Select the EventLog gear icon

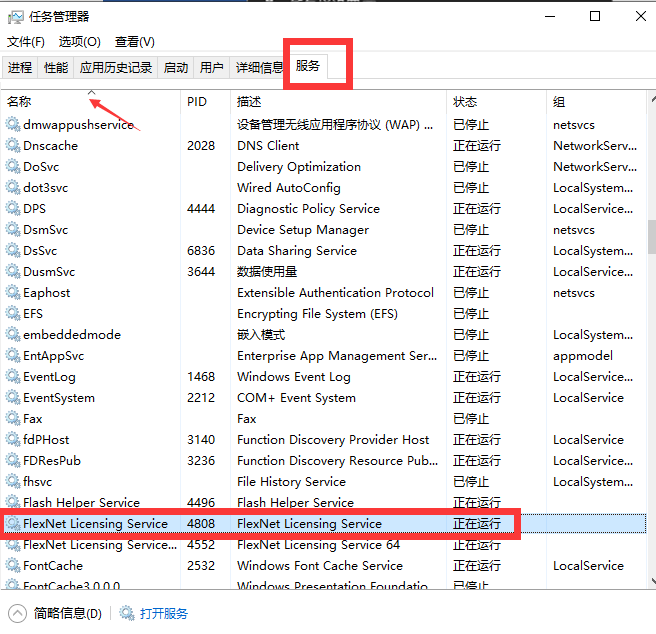pyautogui.click(x=13, y=376)
